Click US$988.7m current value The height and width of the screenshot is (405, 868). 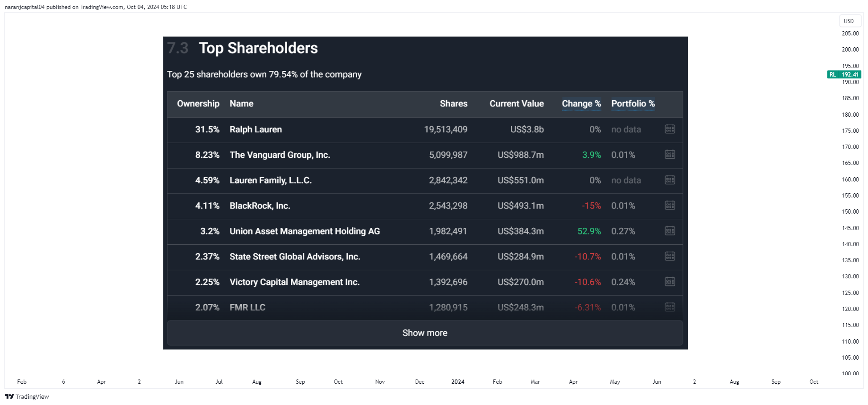pos(521,155)
